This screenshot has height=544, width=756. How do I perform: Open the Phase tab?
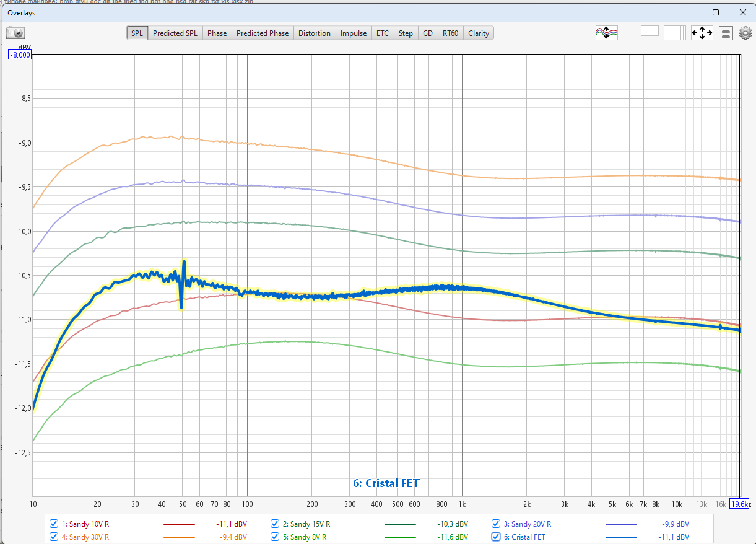(217, 33)
